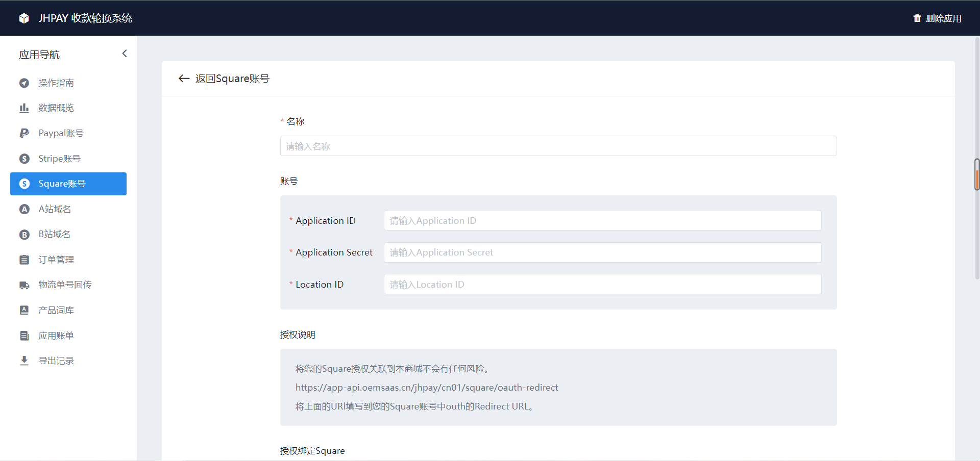
Task: Click the Location ID label
Action: (x=320, y=285)
